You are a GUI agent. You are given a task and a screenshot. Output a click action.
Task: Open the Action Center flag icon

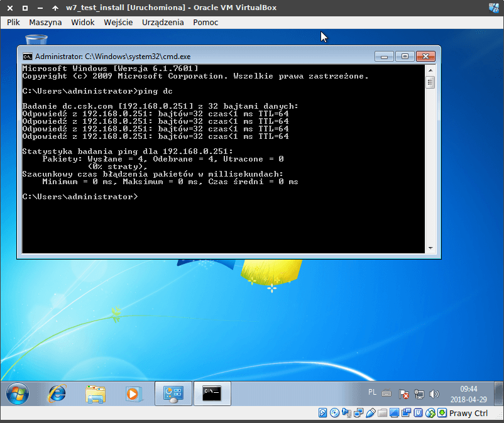click(x=403, y=393)
